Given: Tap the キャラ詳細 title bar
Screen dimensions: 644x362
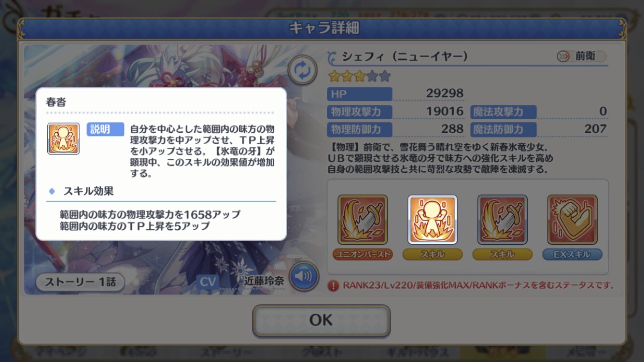Looking at the screenshot, I should (x=322, y=28).
